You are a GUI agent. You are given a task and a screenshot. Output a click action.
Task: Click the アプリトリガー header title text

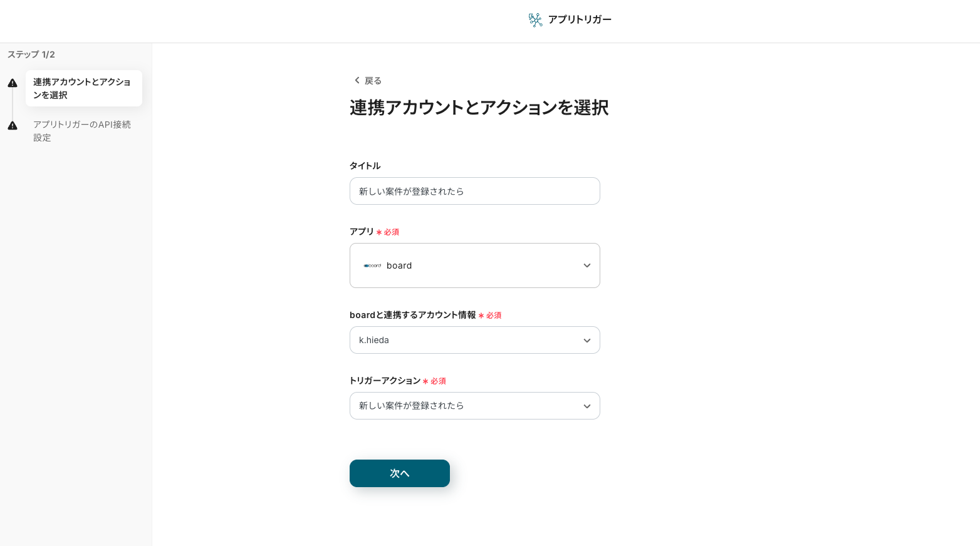(580, 19)
